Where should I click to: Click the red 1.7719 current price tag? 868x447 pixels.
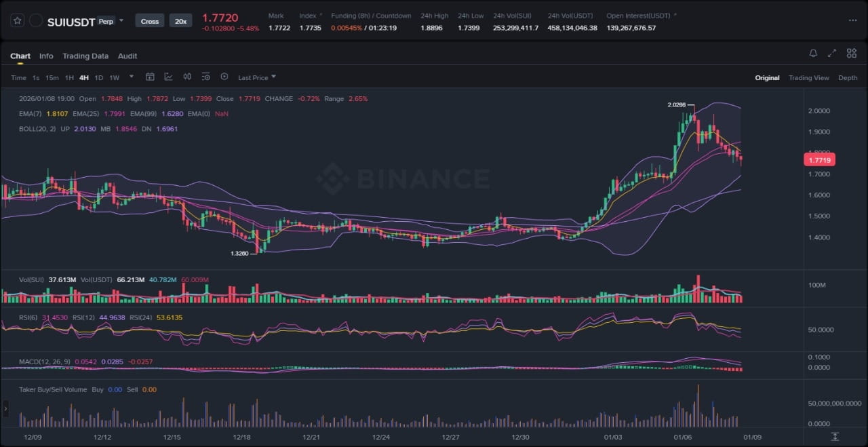pyautogui.click(x=819, y=160)
